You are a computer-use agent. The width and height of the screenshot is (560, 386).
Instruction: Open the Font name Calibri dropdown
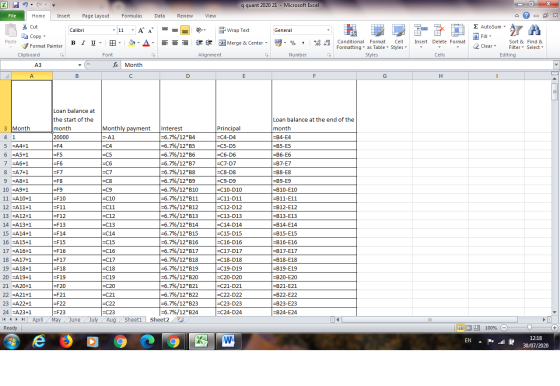tap(114, 30)
